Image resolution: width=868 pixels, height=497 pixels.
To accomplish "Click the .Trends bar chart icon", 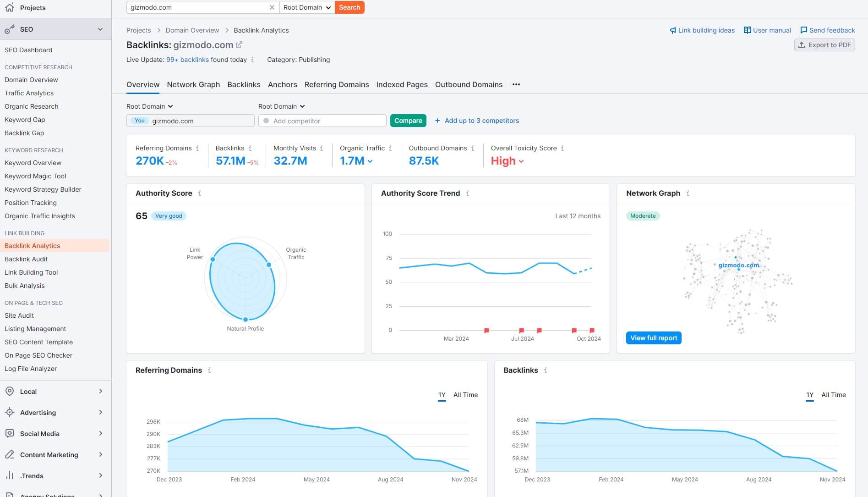I will pyautogui.click(x=10, y=475).
